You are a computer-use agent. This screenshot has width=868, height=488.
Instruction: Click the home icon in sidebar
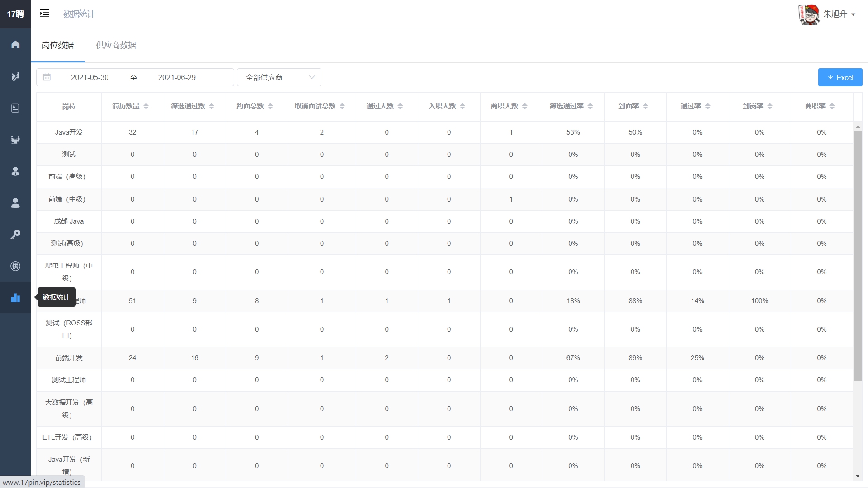(x=15, y=44)
